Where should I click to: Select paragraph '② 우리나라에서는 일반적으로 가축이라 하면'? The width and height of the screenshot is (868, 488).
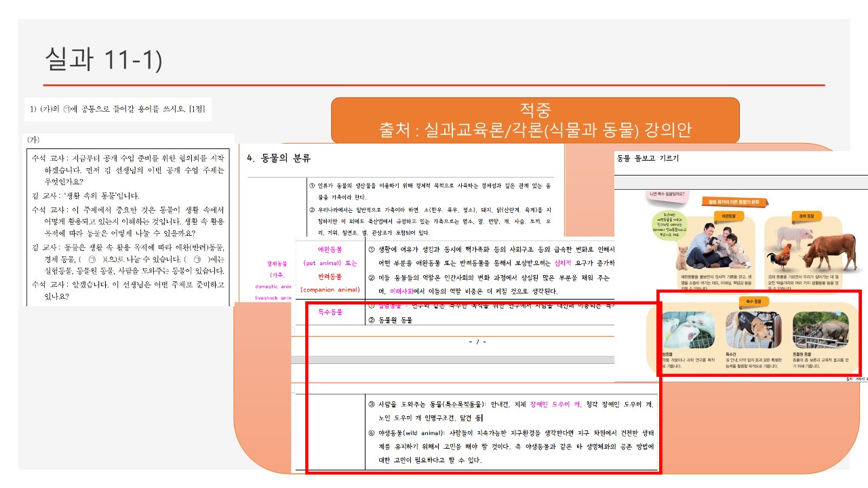tap(431, 222)
